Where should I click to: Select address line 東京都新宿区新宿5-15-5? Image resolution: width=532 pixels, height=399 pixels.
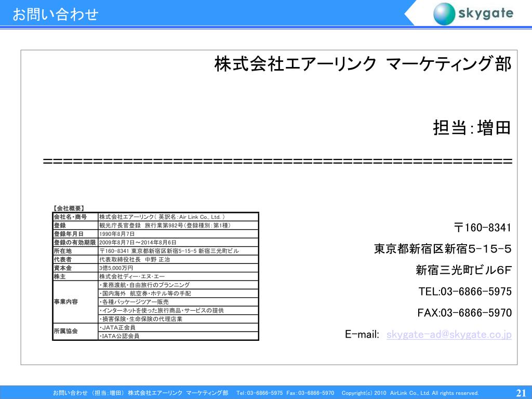(443, 249)
